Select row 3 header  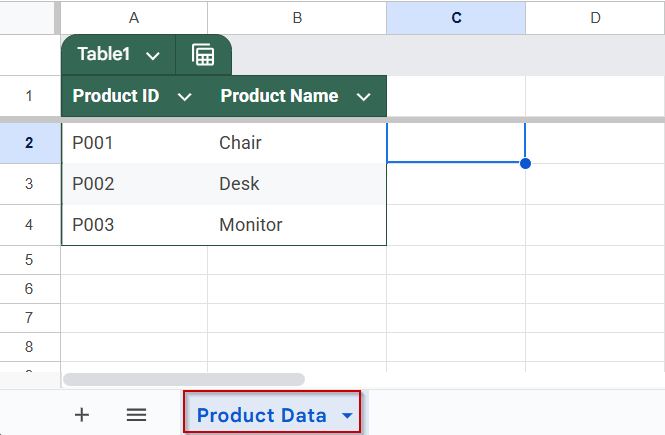tap(29, 184)
